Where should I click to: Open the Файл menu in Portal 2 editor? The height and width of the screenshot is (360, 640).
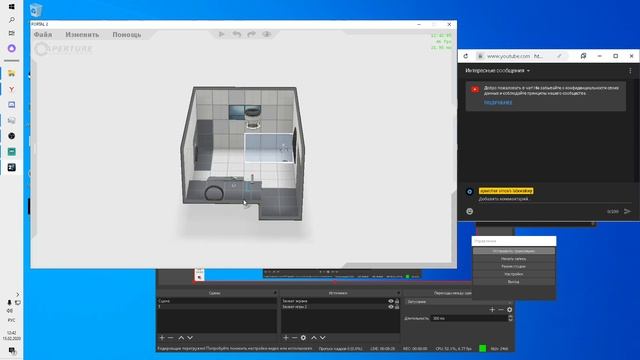[43, 35]
